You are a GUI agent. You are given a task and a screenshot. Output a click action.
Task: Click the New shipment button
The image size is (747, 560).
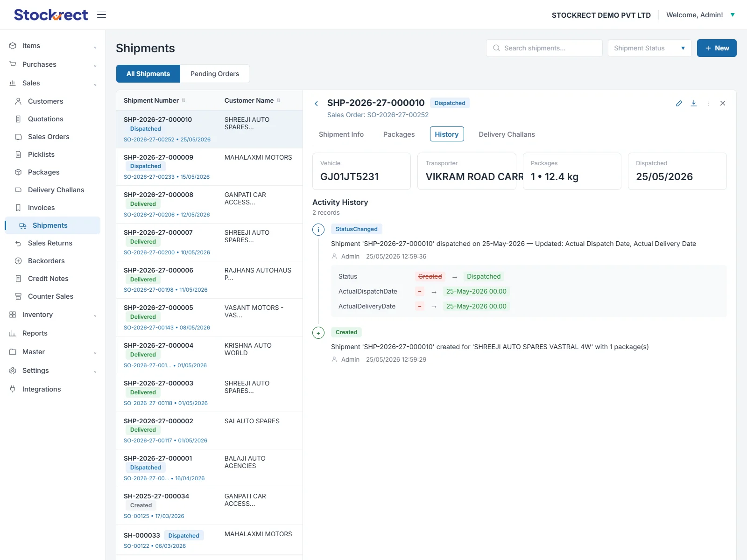coord(717,48)
